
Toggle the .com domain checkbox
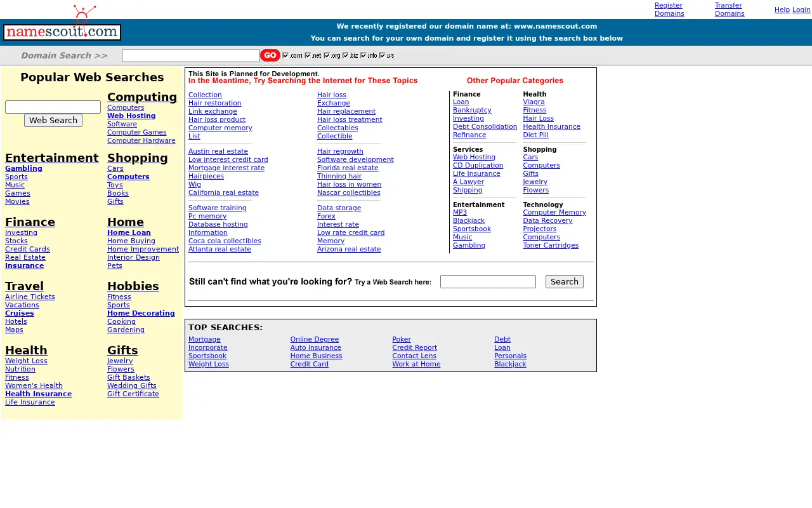point(285,55)
